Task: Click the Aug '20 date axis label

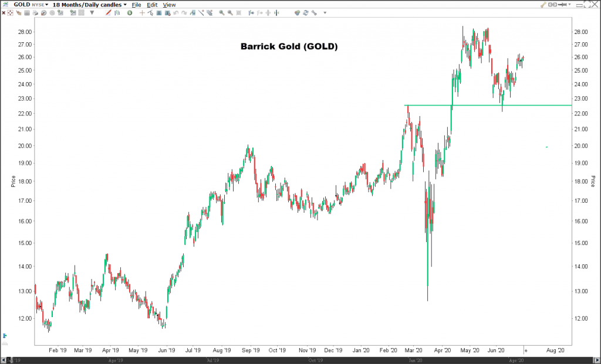Action: tap(555, 350)
